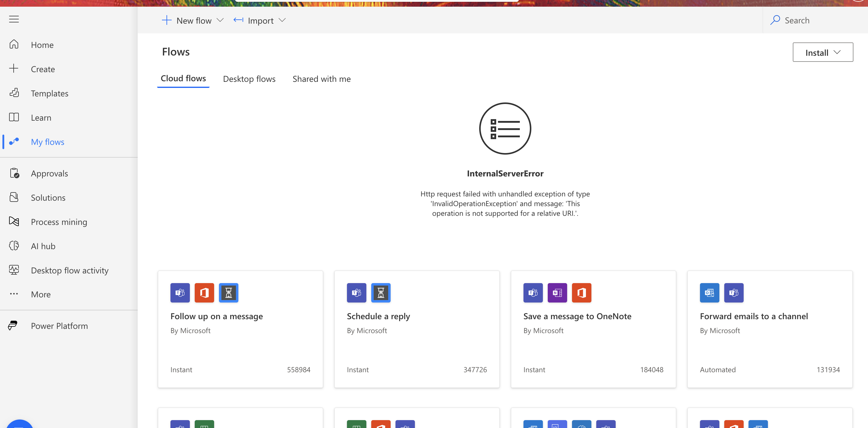The width and height of the screenshot is (868, 428).
Task: Open Process mining in the sidebar
Action: 69,222
